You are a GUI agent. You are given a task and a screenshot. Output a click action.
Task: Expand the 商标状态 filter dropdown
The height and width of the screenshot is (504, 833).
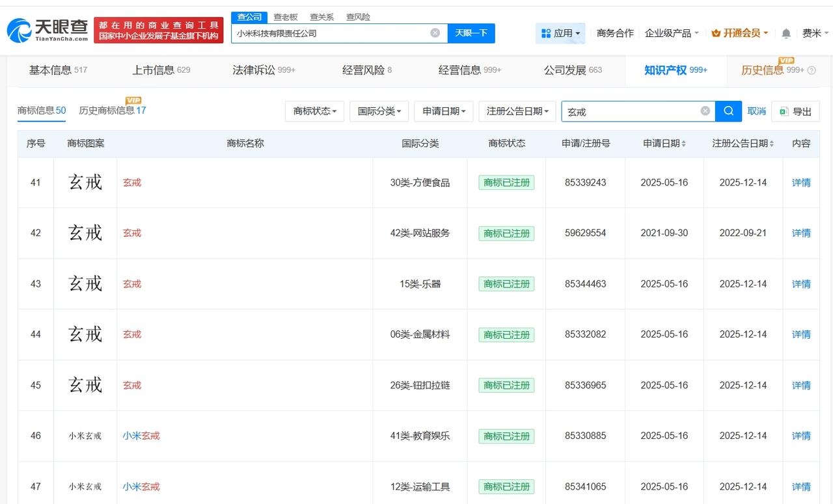pyautogui.click(x=314, y=111)
